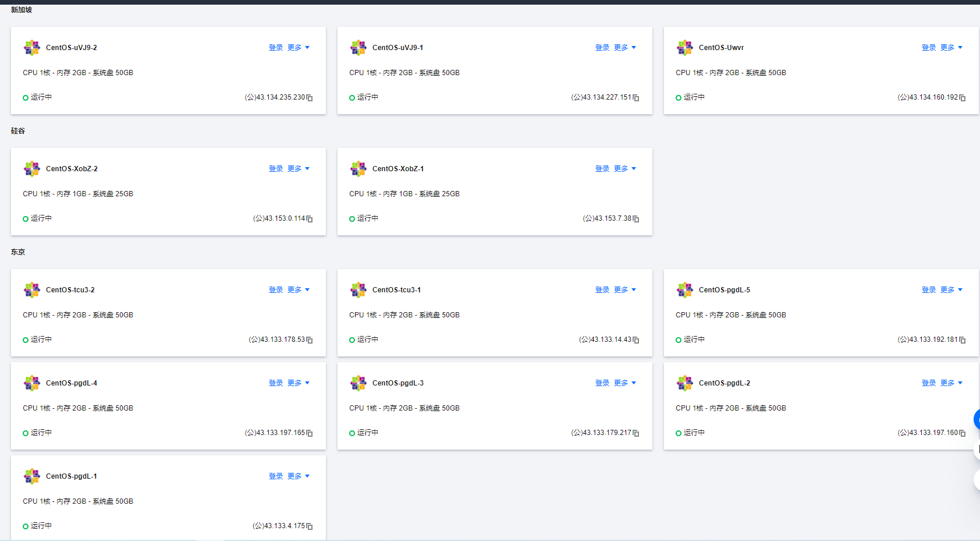Select instance name CentOS-pgdL-5
The image size is (980, 541).
(725, 290)
